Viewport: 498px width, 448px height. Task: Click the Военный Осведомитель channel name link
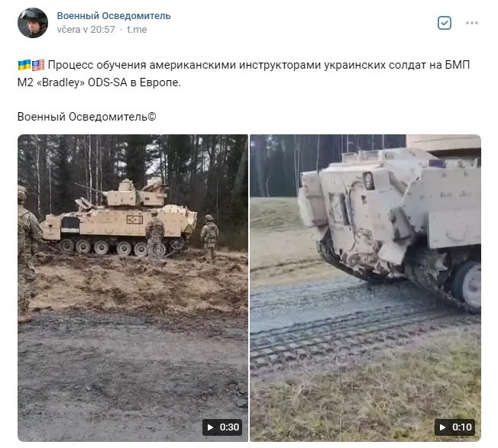(114, 16)
